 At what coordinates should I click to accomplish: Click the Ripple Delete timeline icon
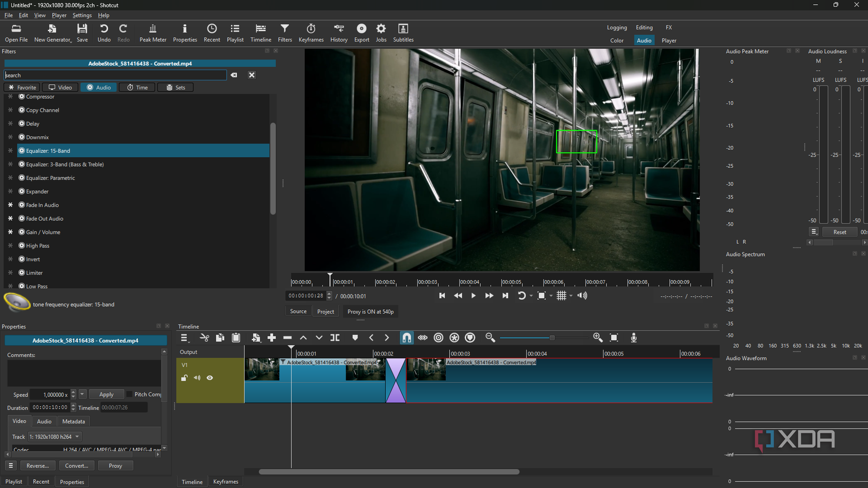click(x=287, y=338)
